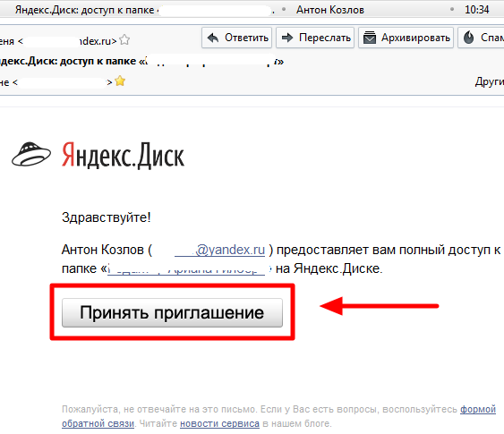Toggle the yellow star next to recipient
Screen dimensions: 504x434
pyautogui.click(x=120, y=81)
